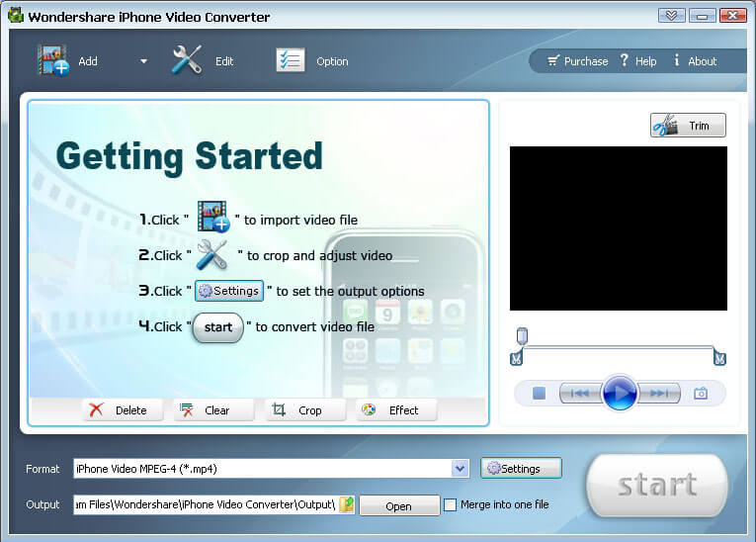Click the trim range track between markers
756x542 pixels.
(x=618, y=347)
